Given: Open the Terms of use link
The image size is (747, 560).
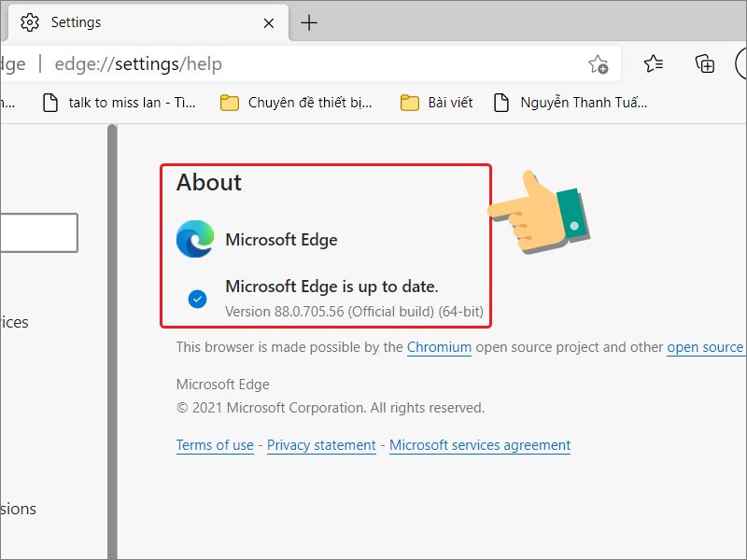Looking at the screenshot, I should click(x=215, y=445).
